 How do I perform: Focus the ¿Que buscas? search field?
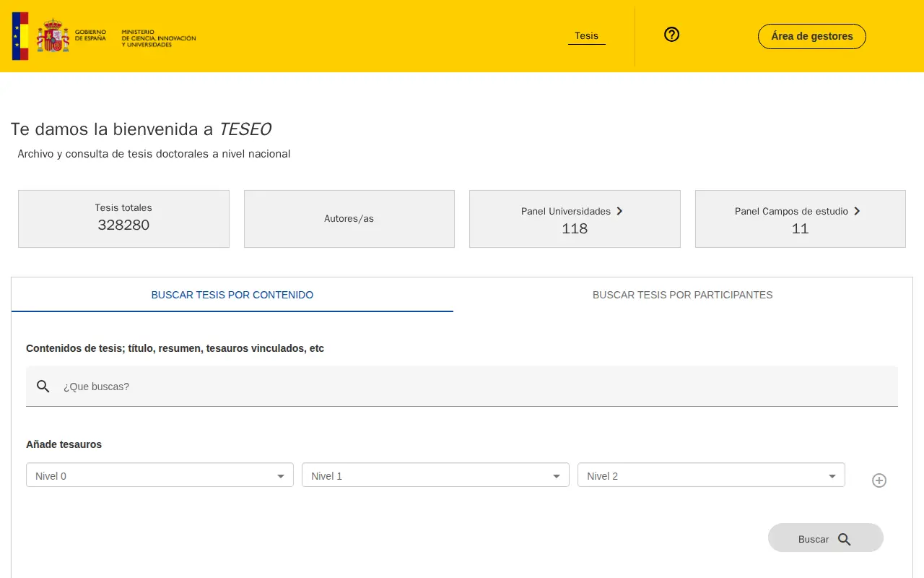click(462, 386)
